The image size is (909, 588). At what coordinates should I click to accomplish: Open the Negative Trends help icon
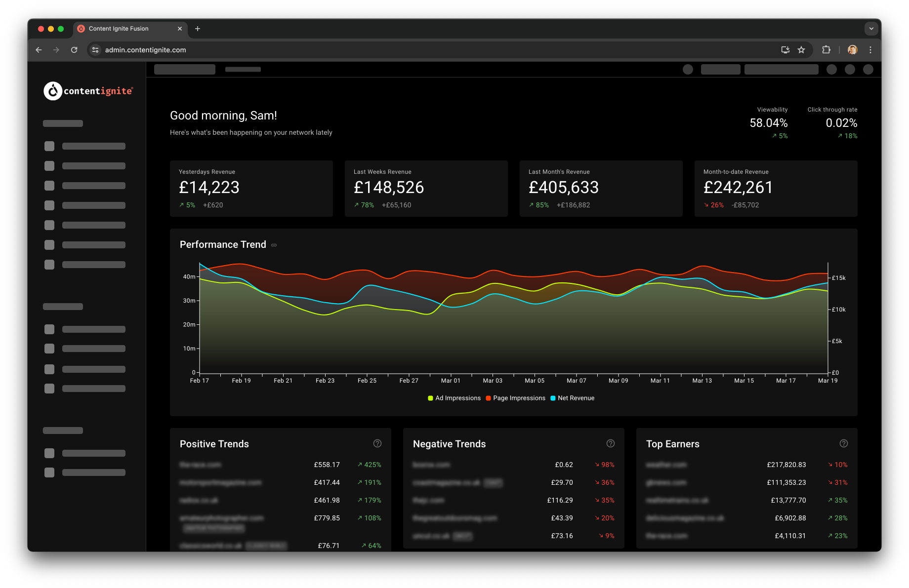click(611, 443)
